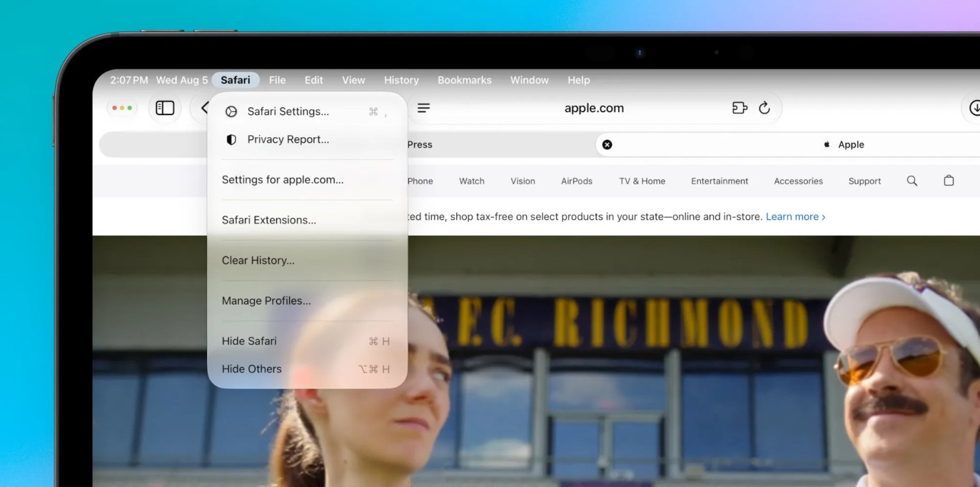The image size is (980, 487).
Task: Open the Edit menu
Action: point(314,80)
